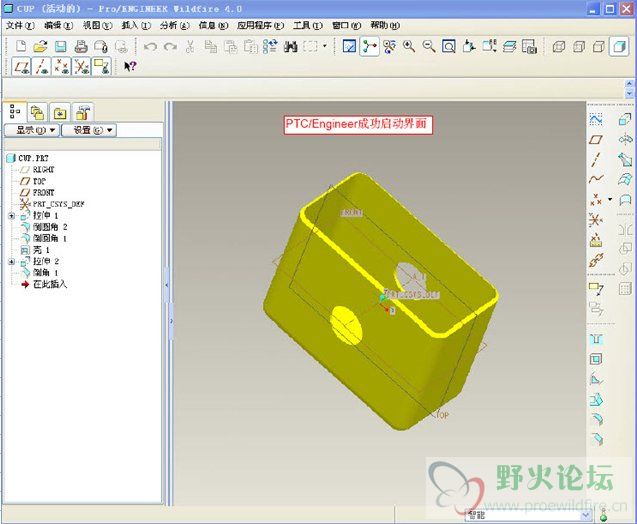Create a new file with the New icon

point(21,46)
